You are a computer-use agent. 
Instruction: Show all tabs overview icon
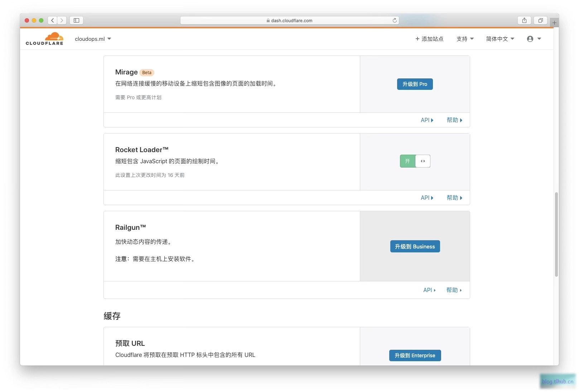pos(541,20)
